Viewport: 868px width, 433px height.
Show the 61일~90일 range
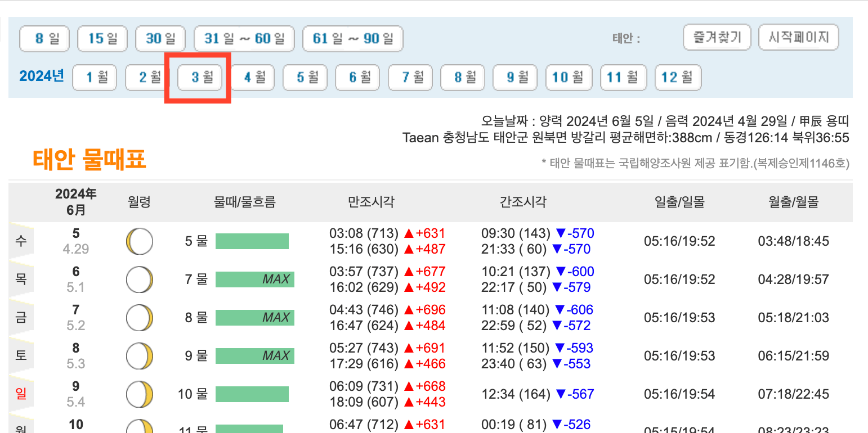coord(353,39)
